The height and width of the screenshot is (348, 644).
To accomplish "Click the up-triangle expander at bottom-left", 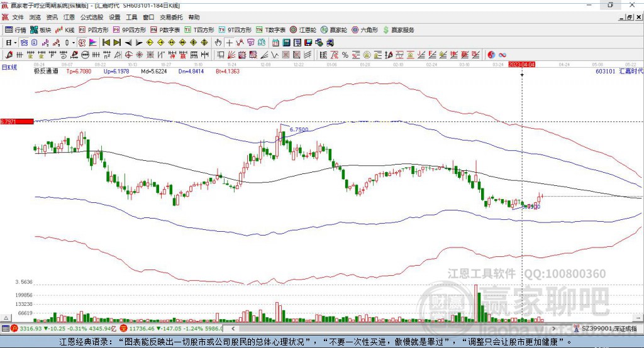I will pos(6,318).
